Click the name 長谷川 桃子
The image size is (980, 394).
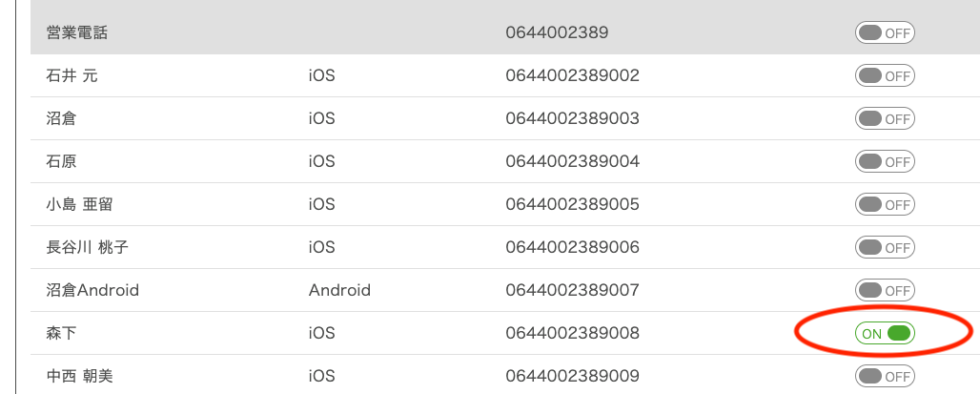[88, 248]
